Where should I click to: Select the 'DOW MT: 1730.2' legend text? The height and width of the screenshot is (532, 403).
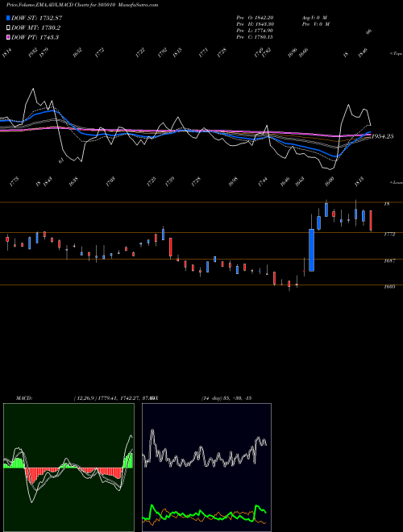click(x=35, y=28)
